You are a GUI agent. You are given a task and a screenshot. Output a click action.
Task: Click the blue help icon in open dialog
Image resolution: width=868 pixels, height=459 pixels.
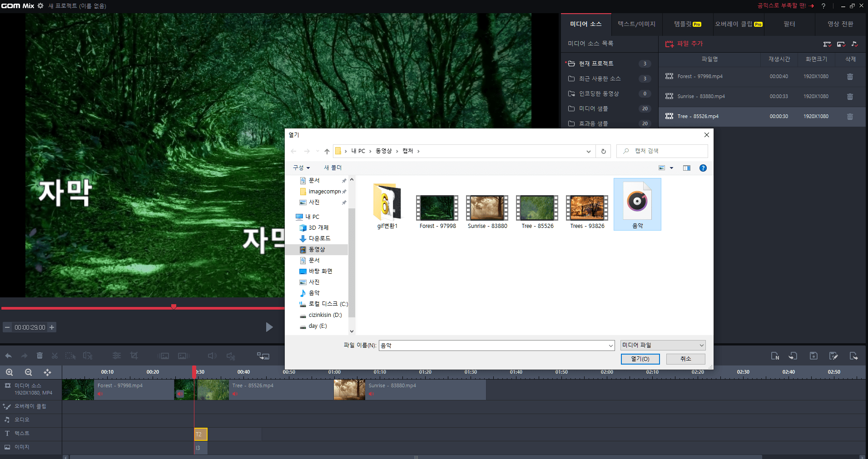click(703, 168)
